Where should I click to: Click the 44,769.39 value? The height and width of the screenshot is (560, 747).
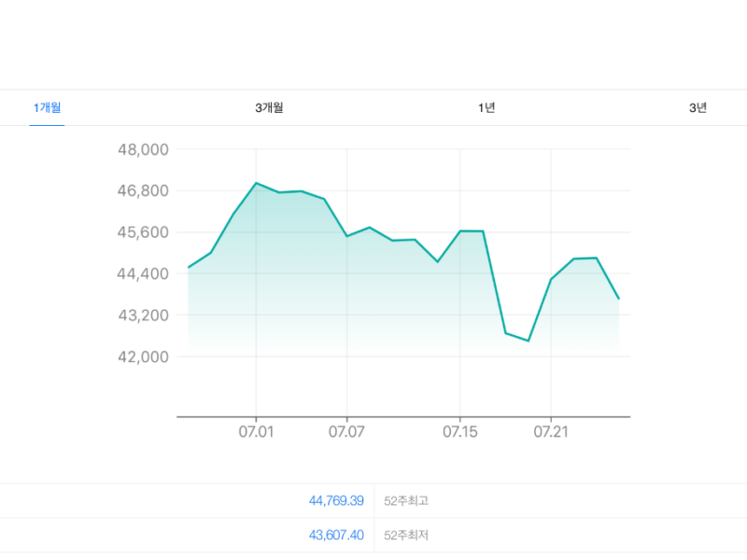pyautogui.click(x=336, y=501)
